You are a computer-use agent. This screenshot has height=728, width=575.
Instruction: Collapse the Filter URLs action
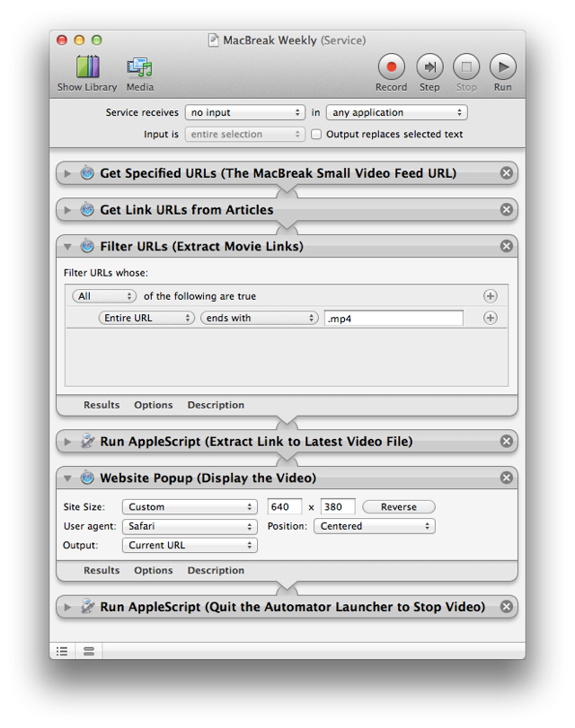coord(68,246)
